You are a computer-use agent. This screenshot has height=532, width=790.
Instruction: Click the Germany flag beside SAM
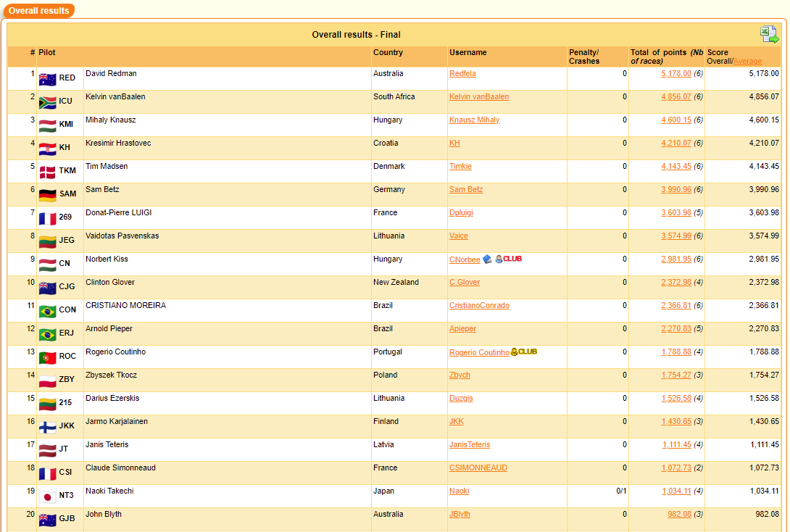[x=47, y=196]
